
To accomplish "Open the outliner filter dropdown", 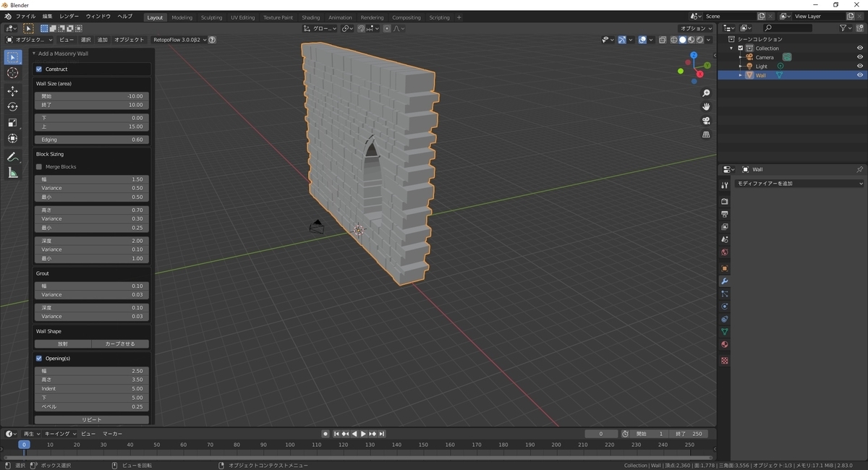I will (846, 27).
